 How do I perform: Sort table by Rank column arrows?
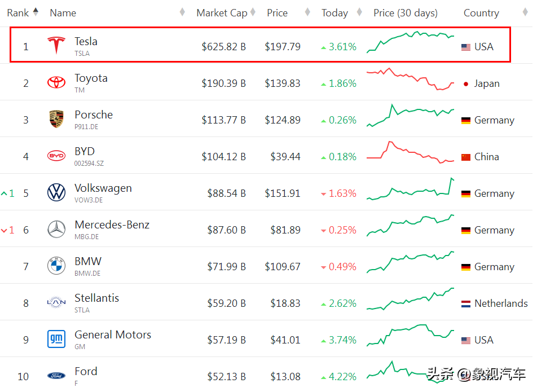click(x=36, y=12)
